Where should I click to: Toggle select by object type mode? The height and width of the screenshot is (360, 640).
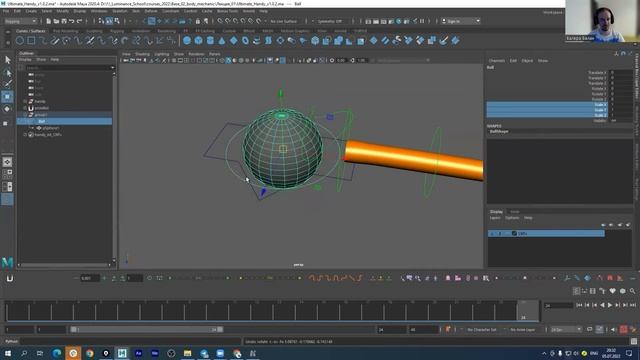[x=109, y=21]
